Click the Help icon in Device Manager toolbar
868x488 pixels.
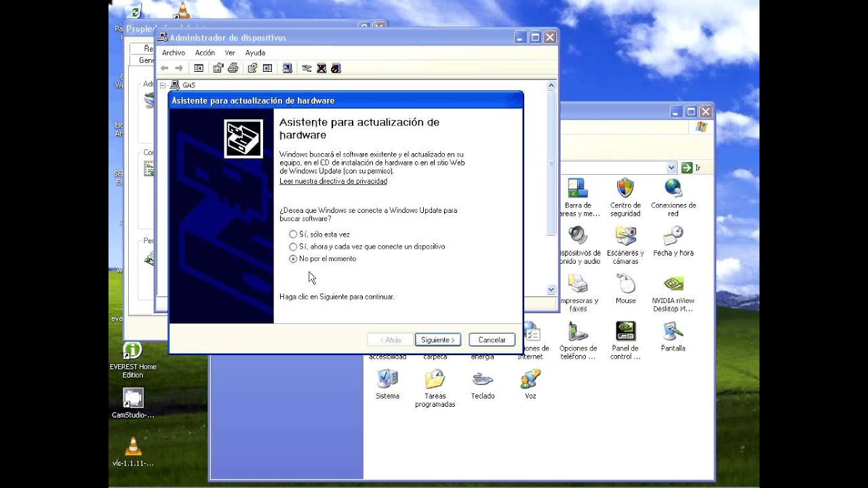point(252,68)
